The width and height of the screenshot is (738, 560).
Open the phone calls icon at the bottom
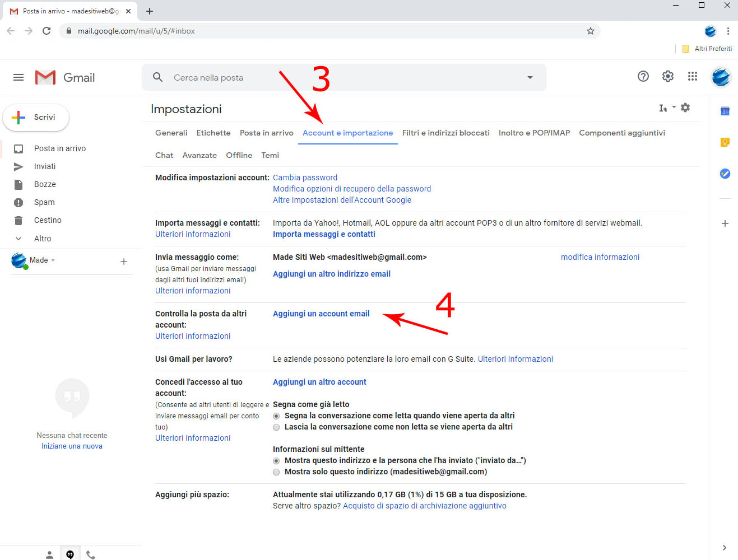pyautogui.click(x=91, y=554)
